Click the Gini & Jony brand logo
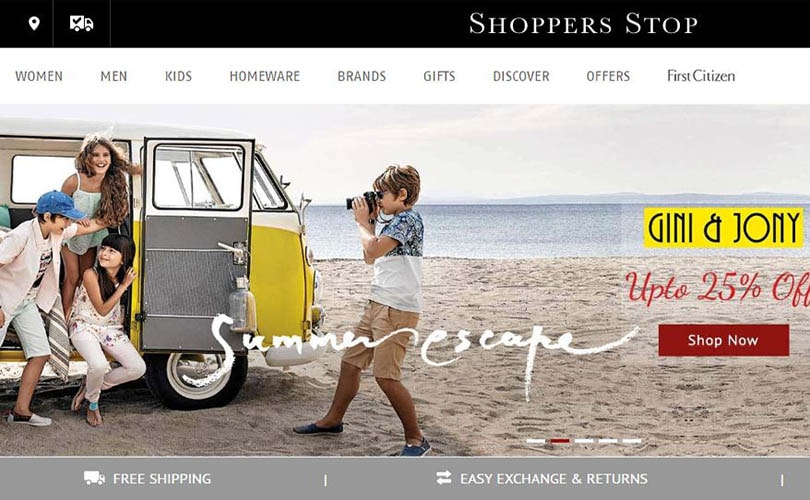810x500 pixels. coord(723,227)
